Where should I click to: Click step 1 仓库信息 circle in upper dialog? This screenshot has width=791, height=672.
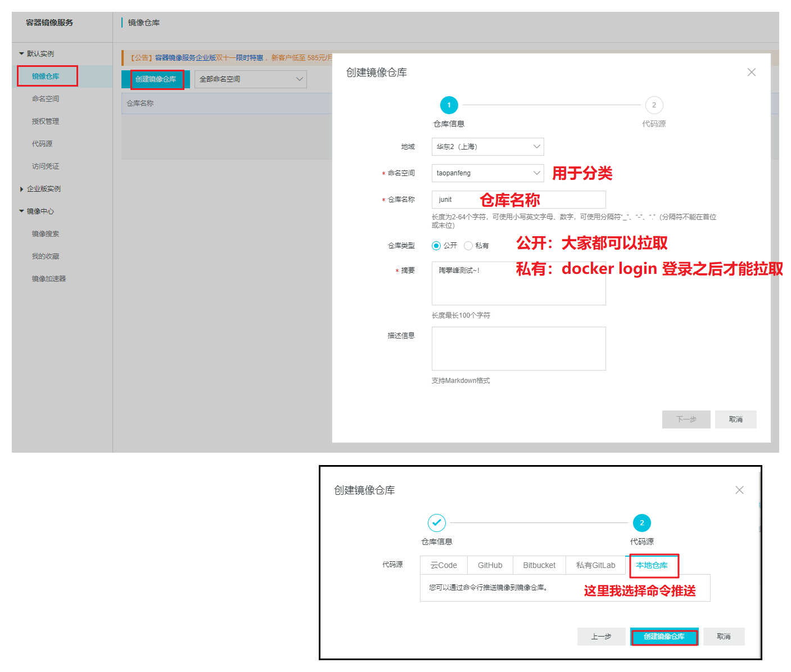click(449, 105)
